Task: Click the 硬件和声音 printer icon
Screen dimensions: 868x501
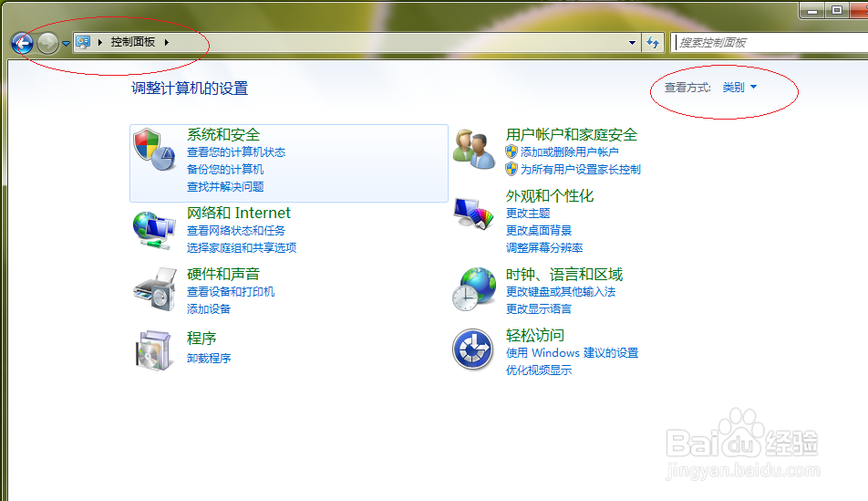Action: (154, 289)
